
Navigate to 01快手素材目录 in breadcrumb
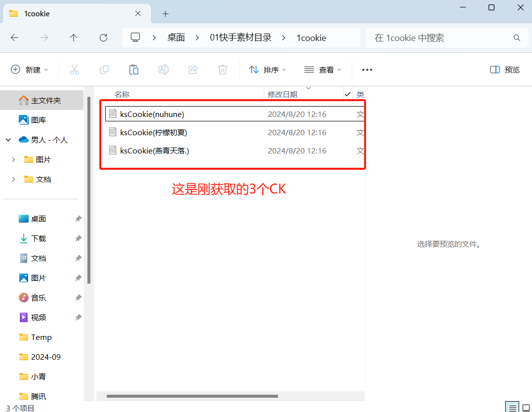[x=241, y=37]
